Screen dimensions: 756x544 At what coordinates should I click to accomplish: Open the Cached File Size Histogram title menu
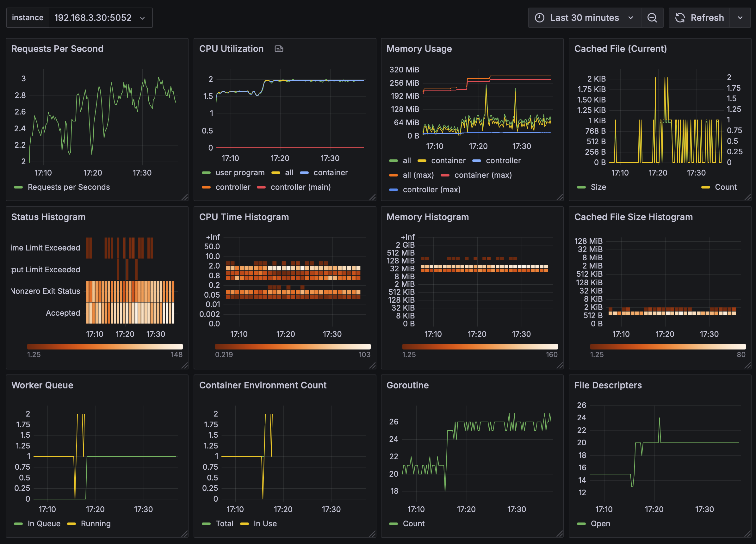click(x=633, y=217)
